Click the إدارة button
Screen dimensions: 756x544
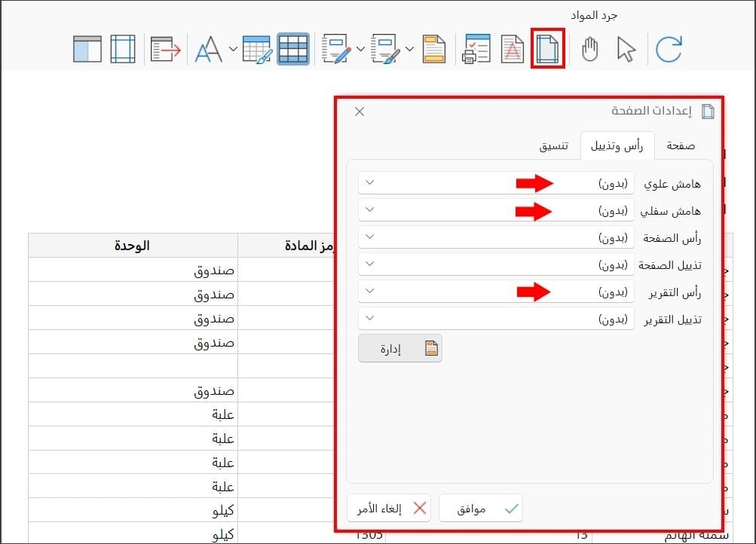coord(400,348)
